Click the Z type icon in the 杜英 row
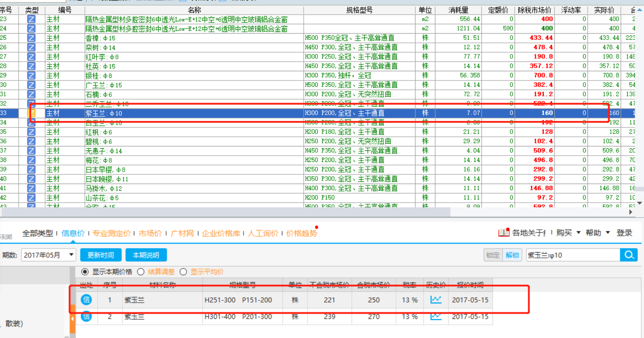Screen dimensions: 644x338 [x=31, y=66]
